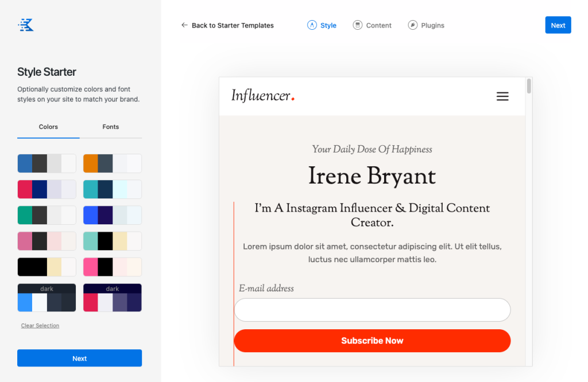Select the Style step paintbrush icon
Screen dimensions: 588x382
pos(311,25)
